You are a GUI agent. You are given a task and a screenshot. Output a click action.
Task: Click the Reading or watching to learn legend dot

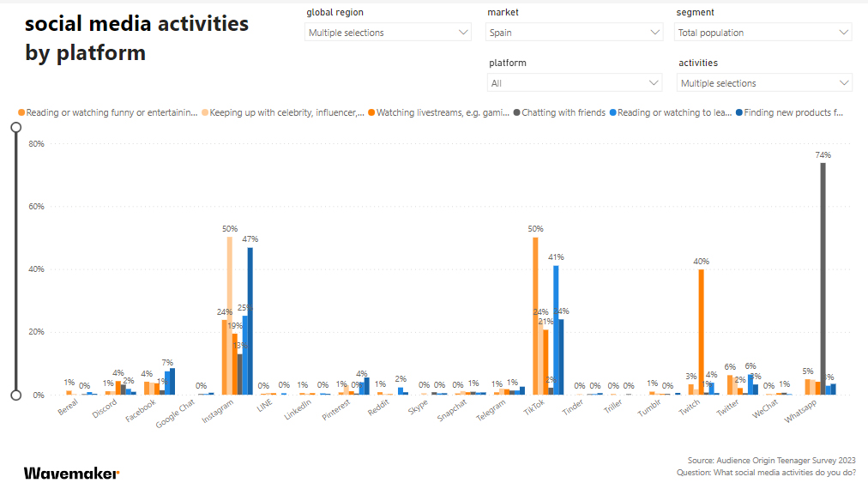[612, 112]
